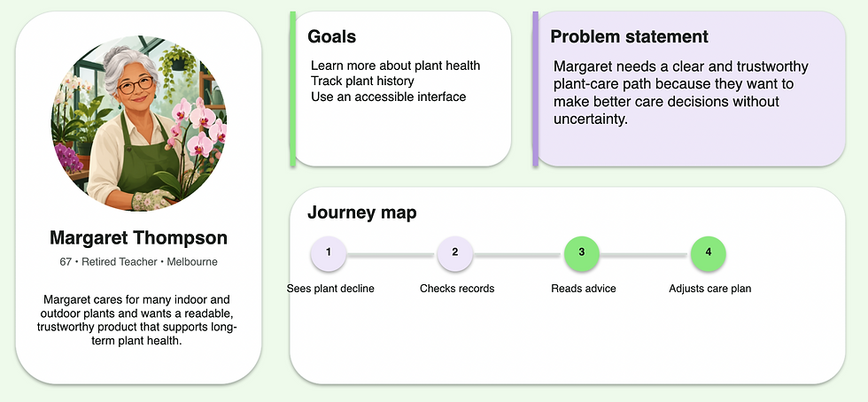Viewport: 868px width, 402px height.
Task: Select journey step circle number 2
Action: click(x=454, y=253)
